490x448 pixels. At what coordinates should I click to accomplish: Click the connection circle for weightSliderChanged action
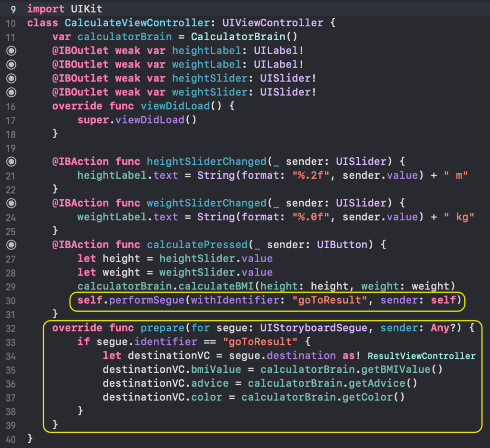pyautogui.click(x=11, y=203)
